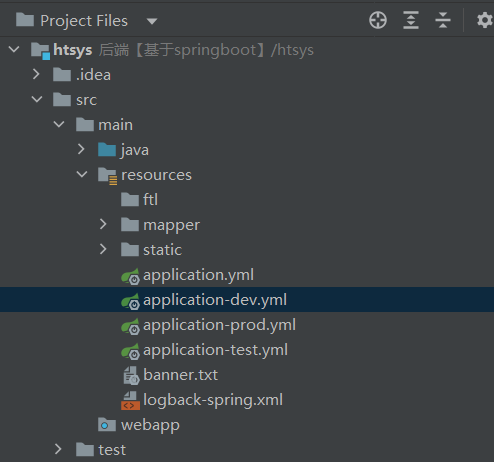Click the blue java source folder icon
Screen dimensions: 494x462
pyautogui.click(x=107, y=150)
